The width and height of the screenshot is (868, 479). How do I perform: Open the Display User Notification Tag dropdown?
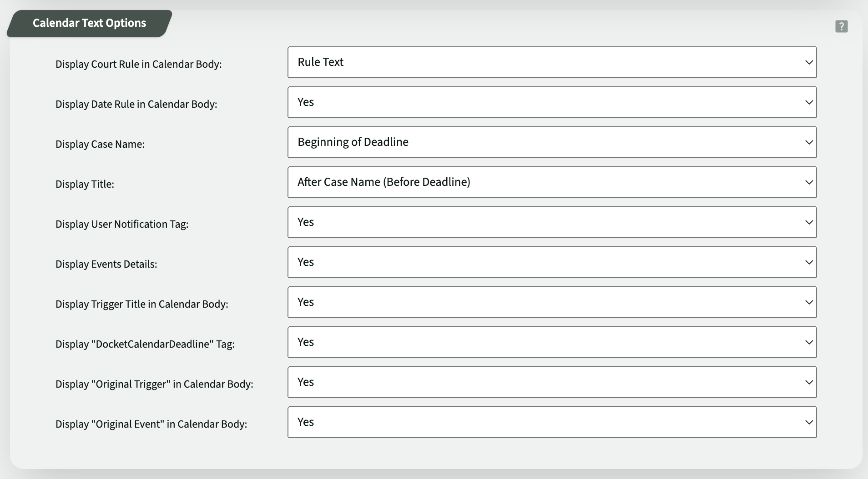point(552,222)
